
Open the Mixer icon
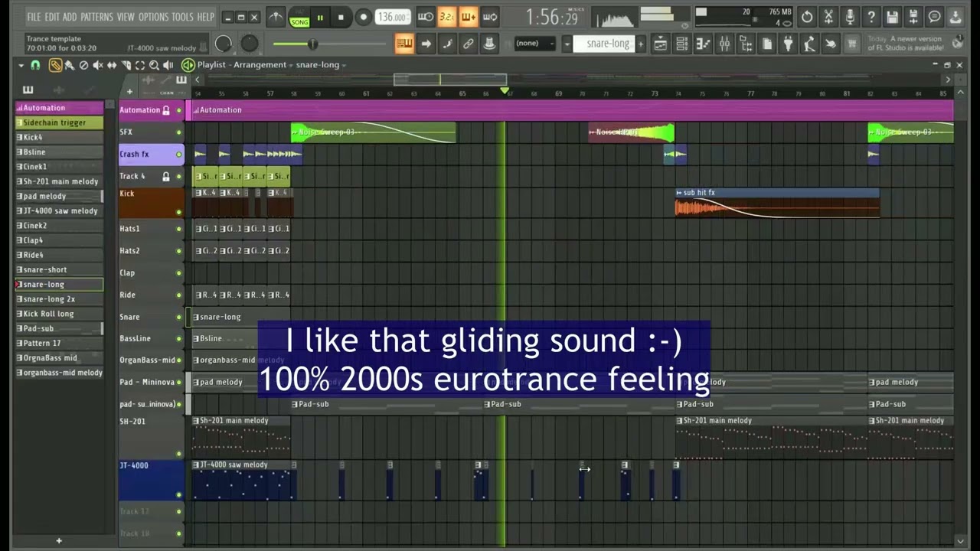coord(724,44)
